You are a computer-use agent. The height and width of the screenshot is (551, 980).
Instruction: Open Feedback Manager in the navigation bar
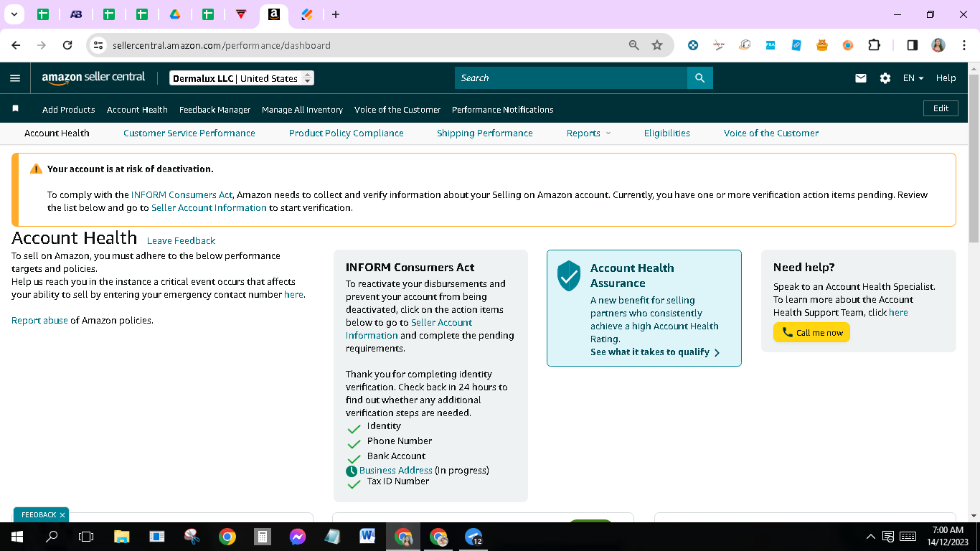(x=215, y=110)
